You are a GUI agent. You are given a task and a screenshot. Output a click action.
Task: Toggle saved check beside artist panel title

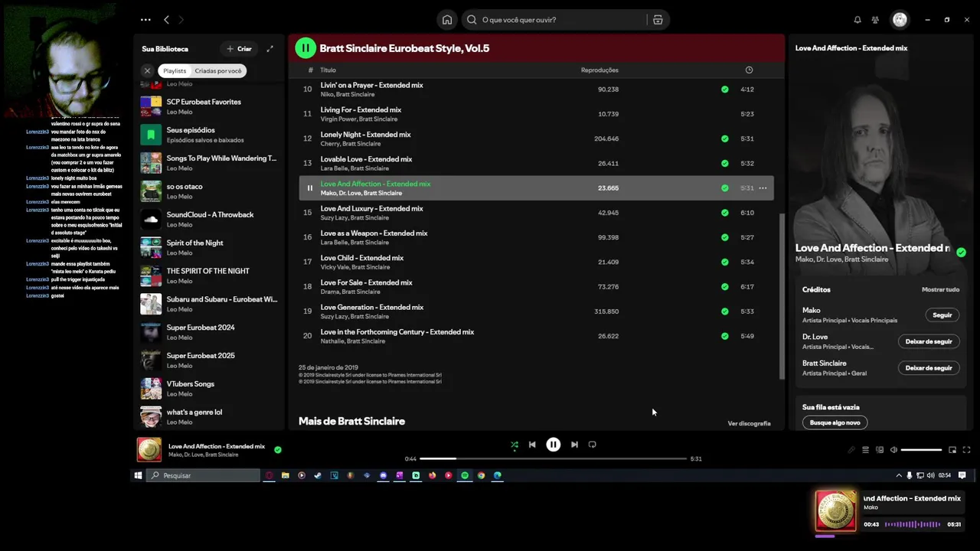[x=961, y=253]
